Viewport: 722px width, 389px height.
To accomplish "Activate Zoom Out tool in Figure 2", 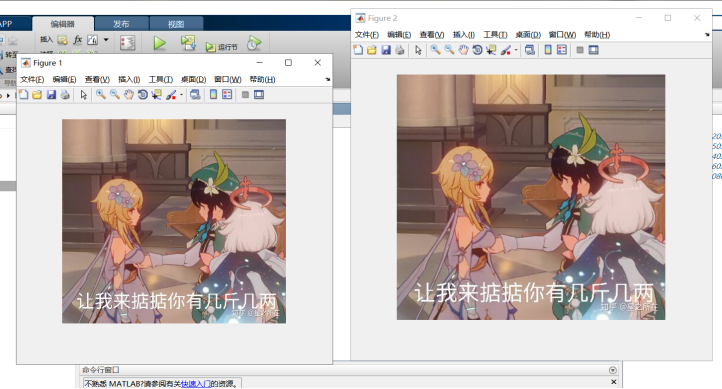I will pos(449,50).
